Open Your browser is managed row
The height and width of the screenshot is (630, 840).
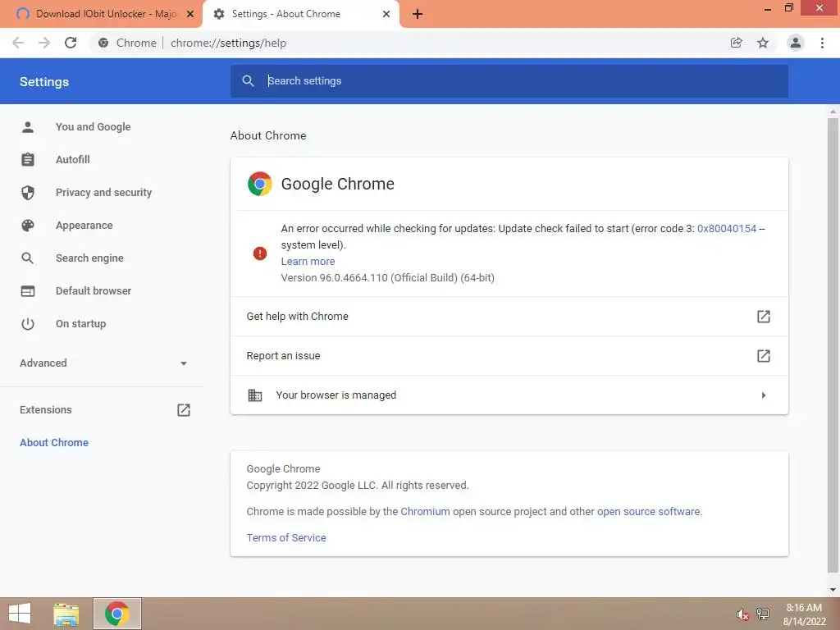tap(509, 395)
